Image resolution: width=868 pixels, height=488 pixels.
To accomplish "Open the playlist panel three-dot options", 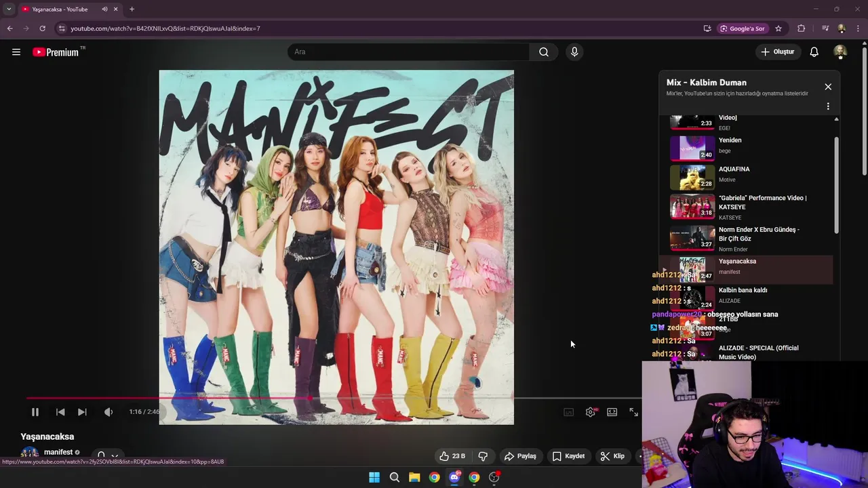I will coord(828,106).
